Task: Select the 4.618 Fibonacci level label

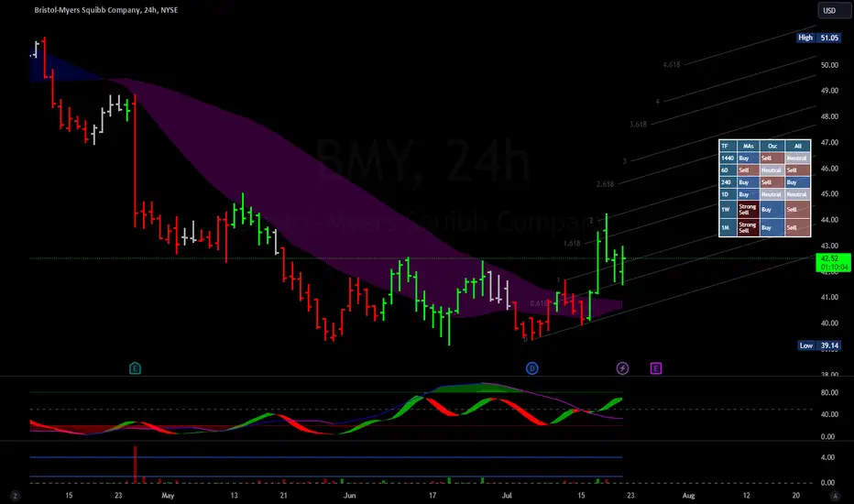Action: 672,64
